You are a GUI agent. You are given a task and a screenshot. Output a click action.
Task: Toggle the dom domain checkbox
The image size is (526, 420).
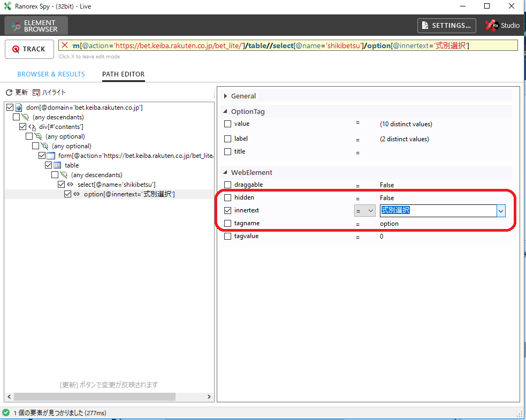click(10, 108)
